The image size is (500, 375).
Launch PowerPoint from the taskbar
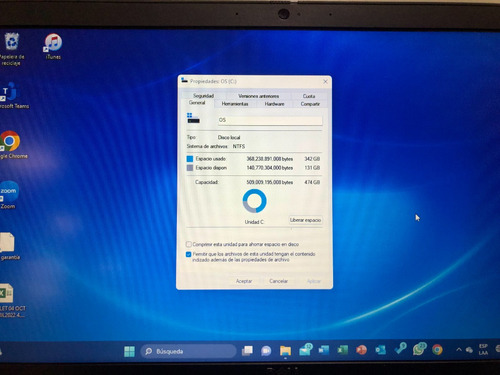361,350
